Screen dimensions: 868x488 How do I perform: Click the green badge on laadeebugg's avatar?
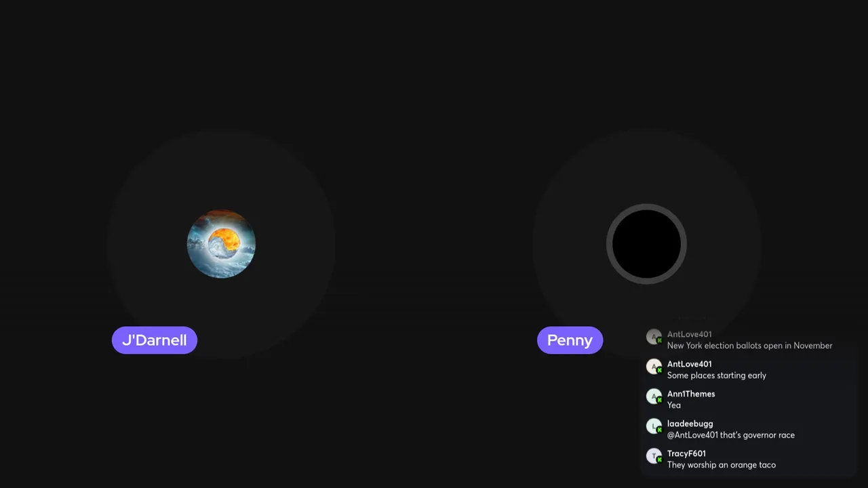[659, 430]
